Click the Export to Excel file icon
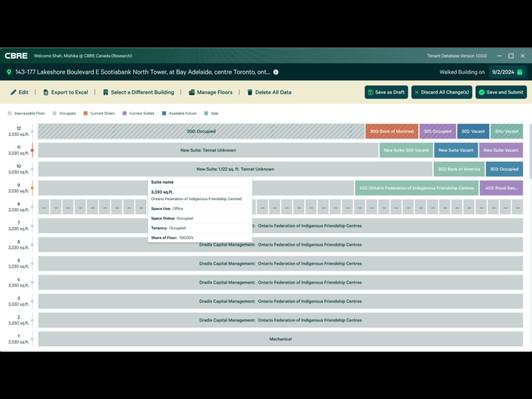The height and width of the screenshot is (399, 532). click(46, 92)
